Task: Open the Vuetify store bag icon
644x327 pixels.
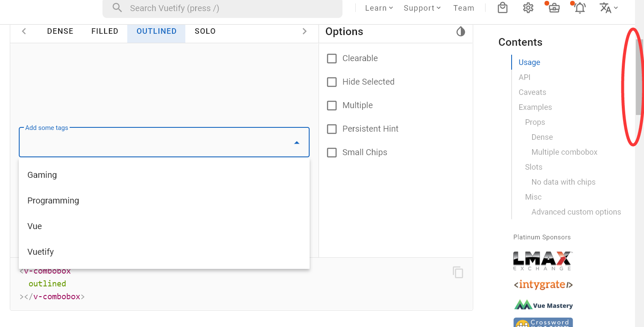Action: click(x=502, y=8)
